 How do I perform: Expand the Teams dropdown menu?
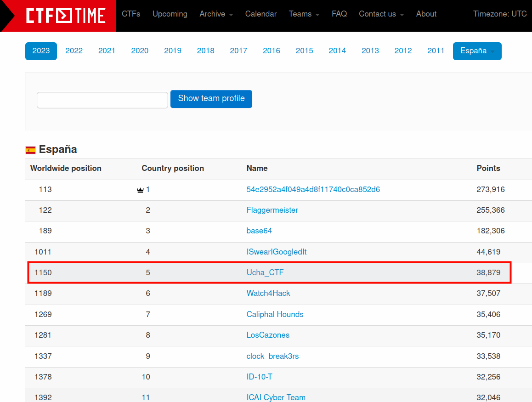tap(304, 14)
